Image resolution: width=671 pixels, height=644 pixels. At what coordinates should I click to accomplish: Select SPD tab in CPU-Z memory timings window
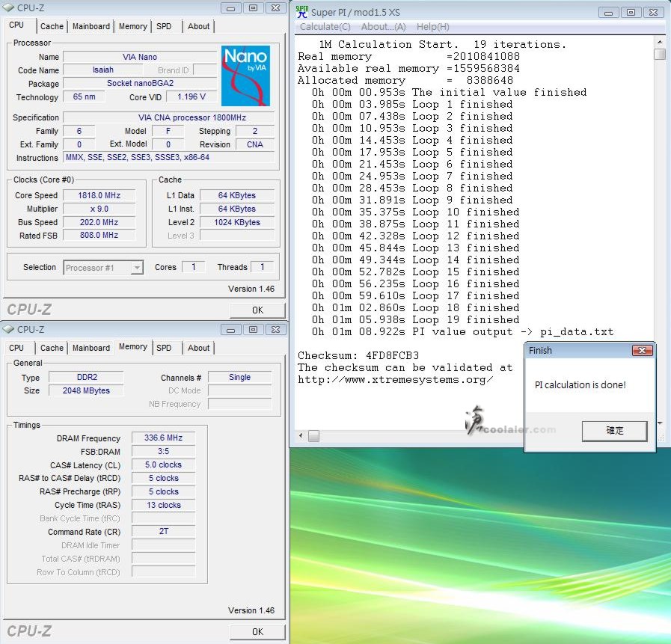pyautogui.click(x=164, y=348)
